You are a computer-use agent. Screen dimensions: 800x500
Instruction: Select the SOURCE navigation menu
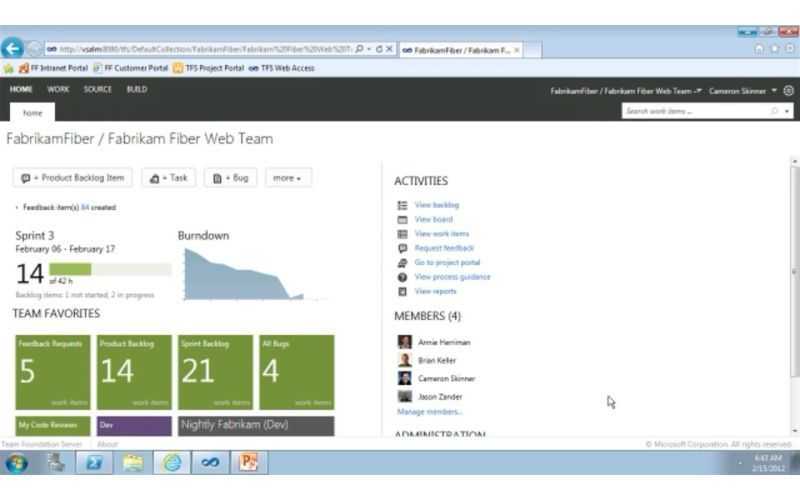point(97,89)
